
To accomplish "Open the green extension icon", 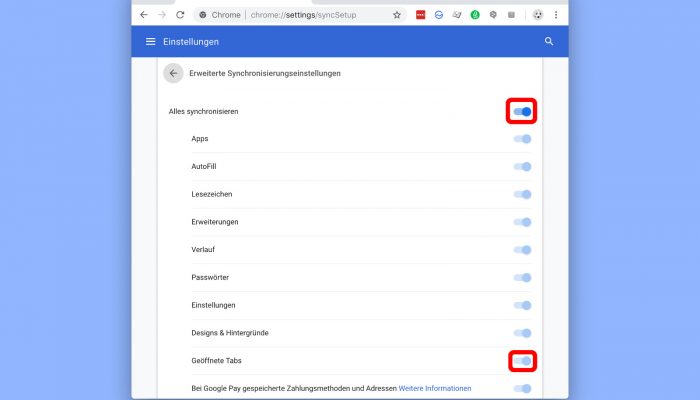I will (475, 15).
